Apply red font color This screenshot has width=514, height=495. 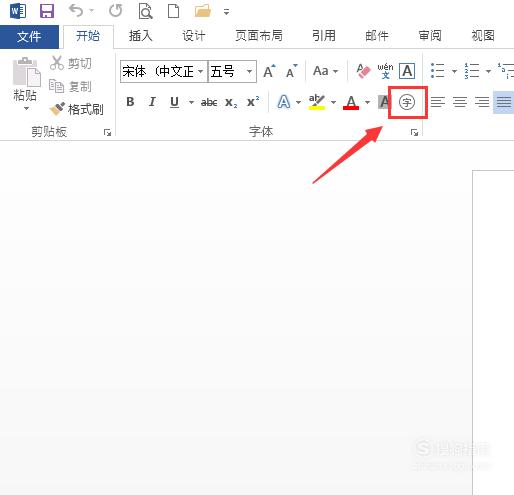tap(351, 102)
